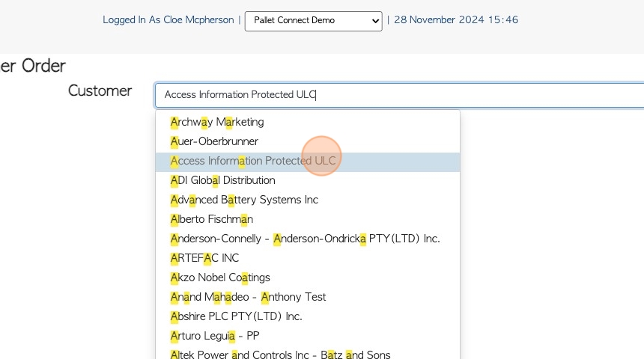Select Abshire PLC PTY(LTD) Inc.

coord(308,316)
